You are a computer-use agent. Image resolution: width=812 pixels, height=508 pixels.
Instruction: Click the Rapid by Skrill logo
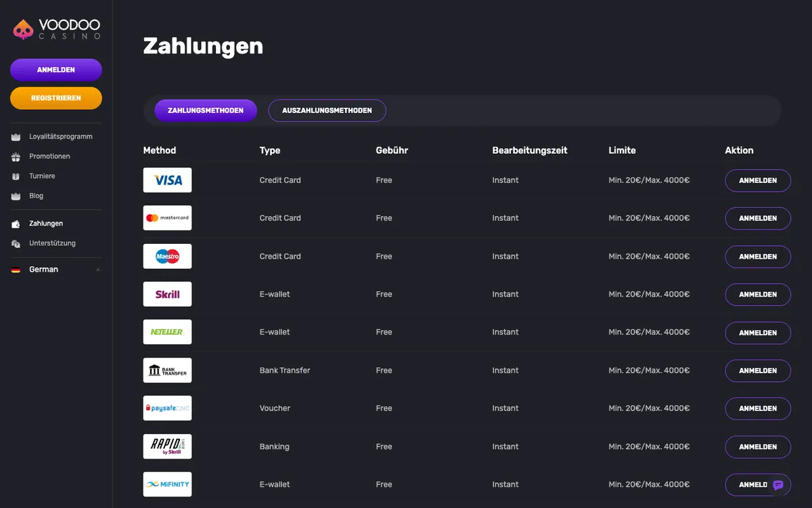167,446
